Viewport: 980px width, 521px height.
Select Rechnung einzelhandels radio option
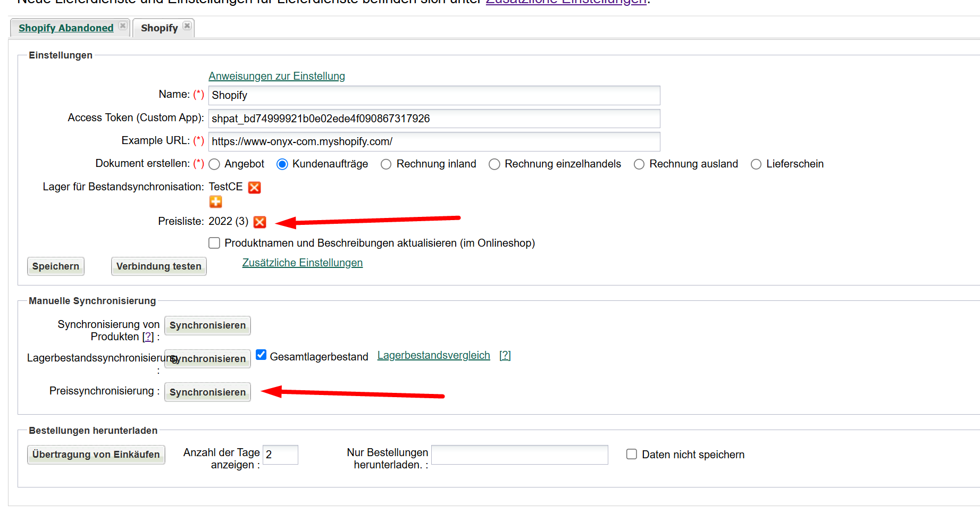[495, 164]
